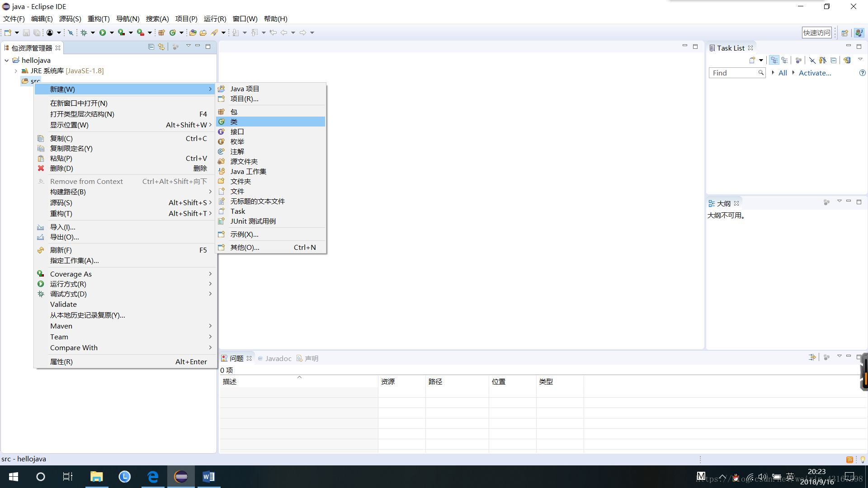Open the 窗口(W) menu
Viewport: 868px width, 488px height.
[245, 19]
